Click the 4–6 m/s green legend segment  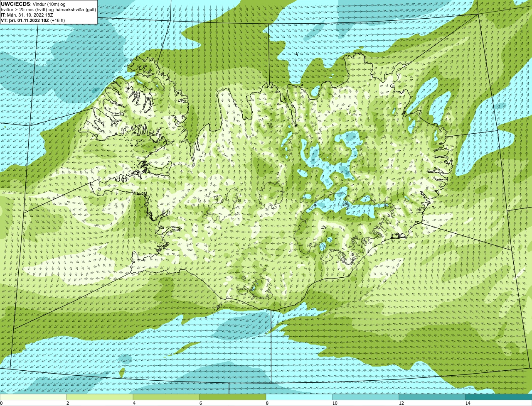(166, 397)
